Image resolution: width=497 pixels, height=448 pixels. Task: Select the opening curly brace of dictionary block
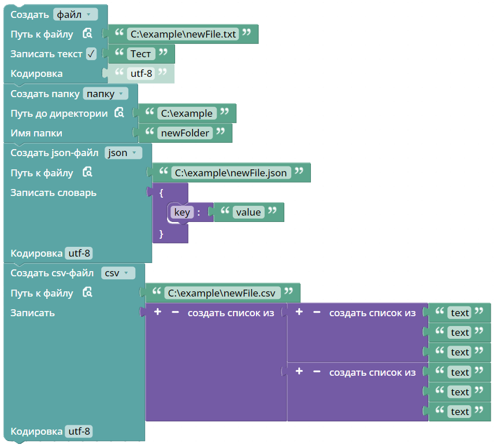click(x=161, y=193)
